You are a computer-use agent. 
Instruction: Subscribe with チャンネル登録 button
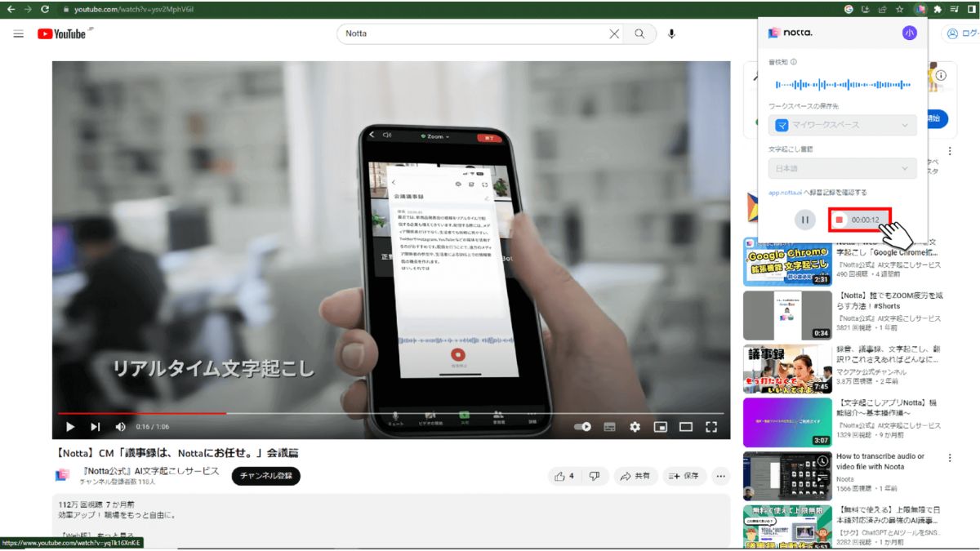pos(266,476)
